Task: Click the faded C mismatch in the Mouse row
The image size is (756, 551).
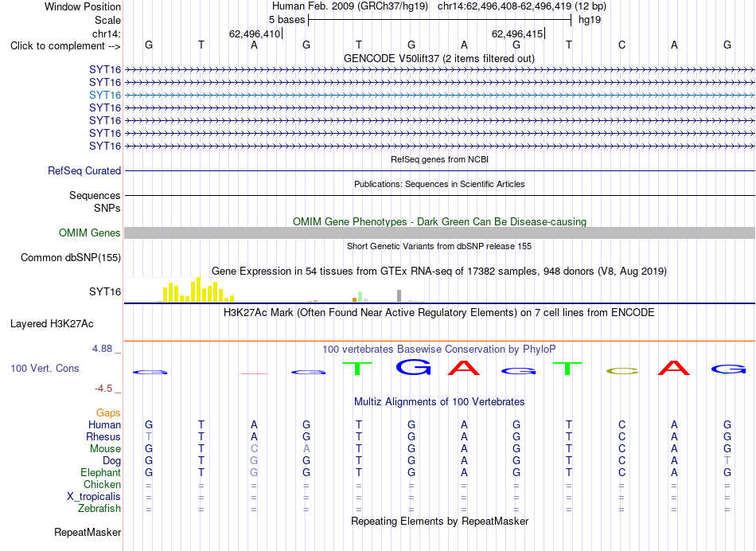Action: (254, 449)
